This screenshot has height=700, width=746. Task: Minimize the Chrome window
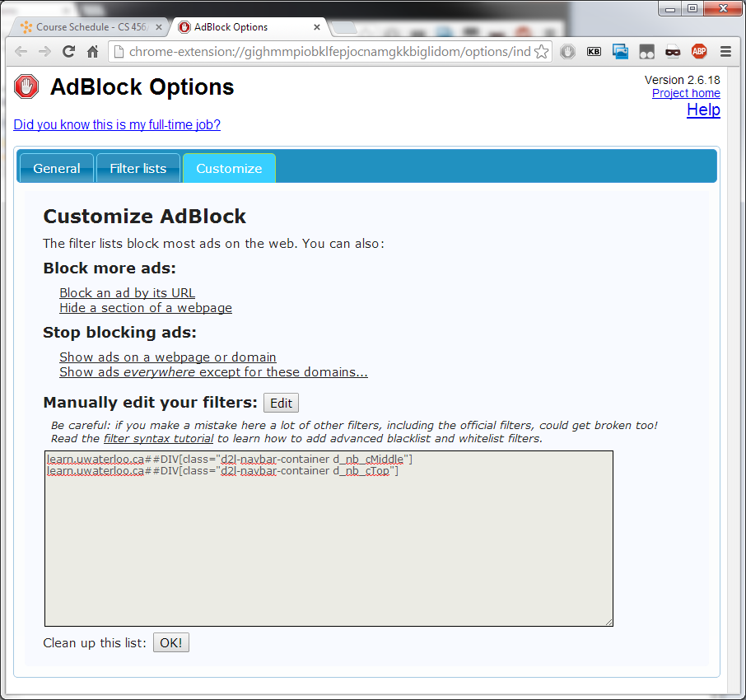(x=670, y=8)
